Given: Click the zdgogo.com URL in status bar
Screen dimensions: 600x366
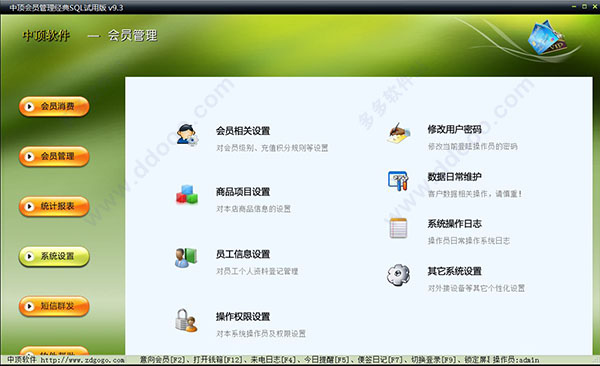Looking at the screenshot, I should tap(82, 360).
